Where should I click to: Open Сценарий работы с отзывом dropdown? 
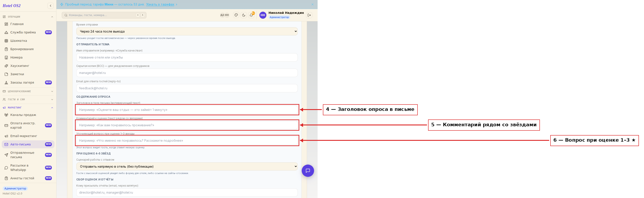click(187, 166)
